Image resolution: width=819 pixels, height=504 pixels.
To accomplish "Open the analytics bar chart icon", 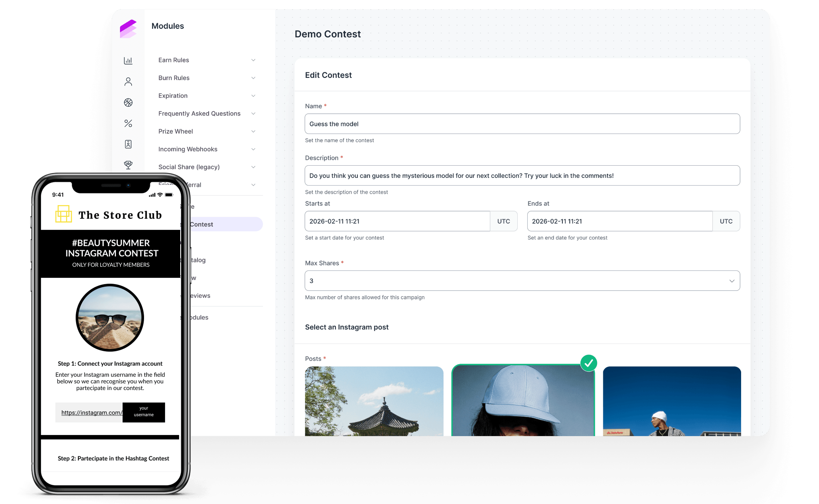I will tap(128, 61).
